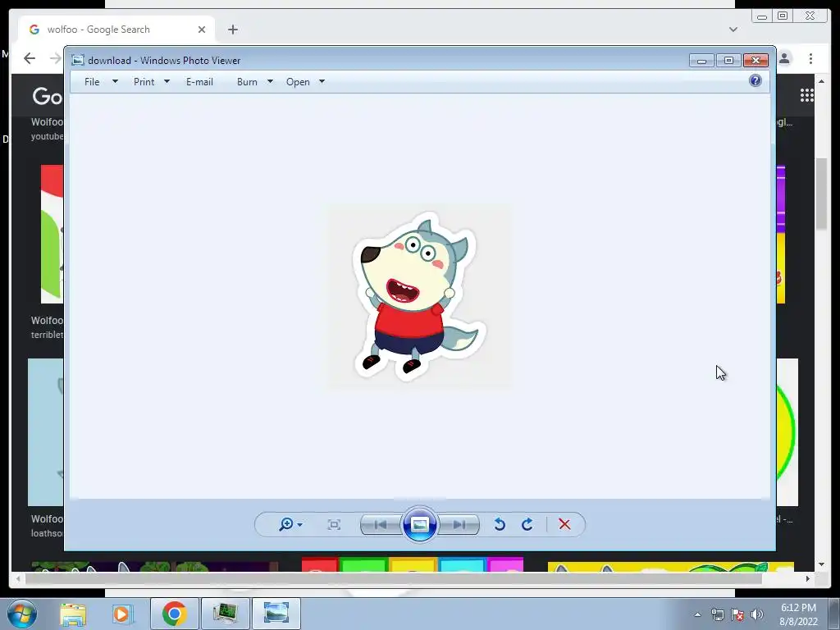This screenshot has width=840, height=630.
Task: Open Windows Media Player from taskbar
Action: (x=121, y=614)
